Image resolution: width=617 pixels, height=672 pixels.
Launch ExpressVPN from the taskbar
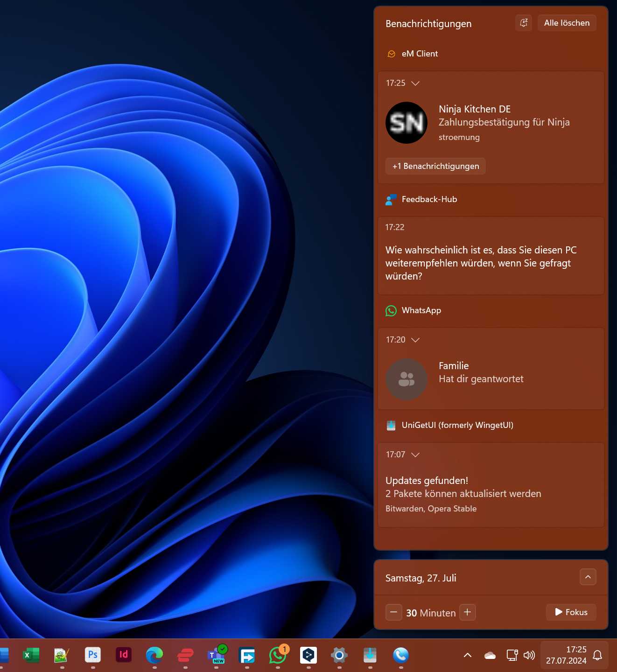tap(185, 656)
